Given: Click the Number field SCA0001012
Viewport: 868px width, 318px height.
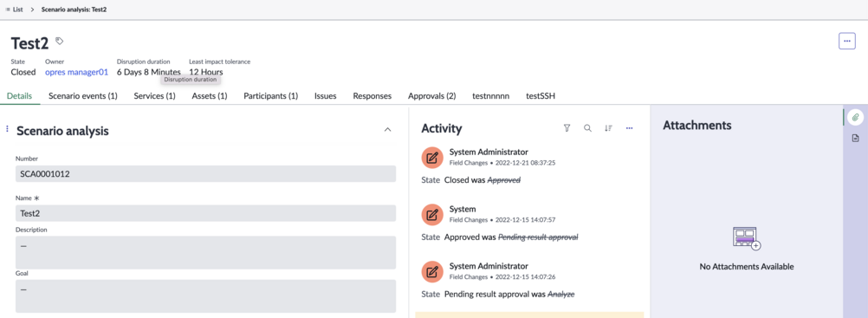Looking at the screenshot, I should pos(205,173).
